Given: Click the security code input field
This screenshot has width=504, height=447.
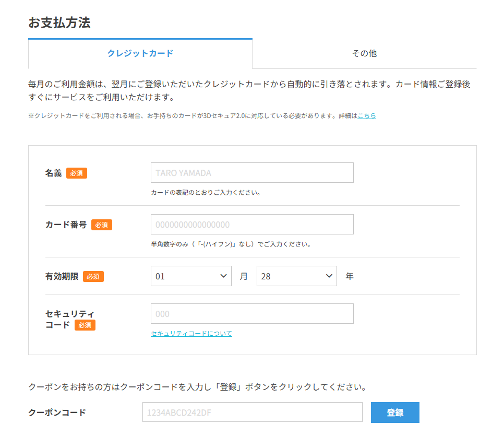Looking at the screenshot, I should click(x=252, y=313).
